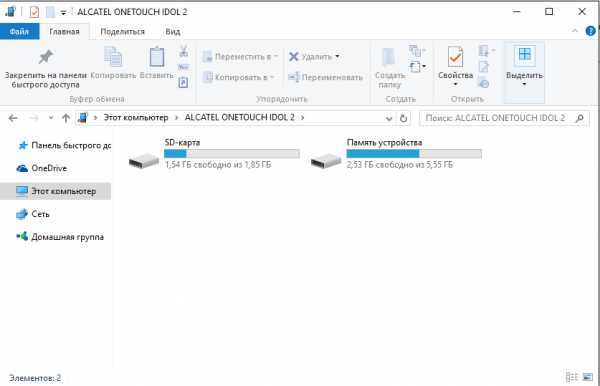Screen dimensions: 600x386
Task: Open the Удалить dropdown arrow
Action: [337, 57]
